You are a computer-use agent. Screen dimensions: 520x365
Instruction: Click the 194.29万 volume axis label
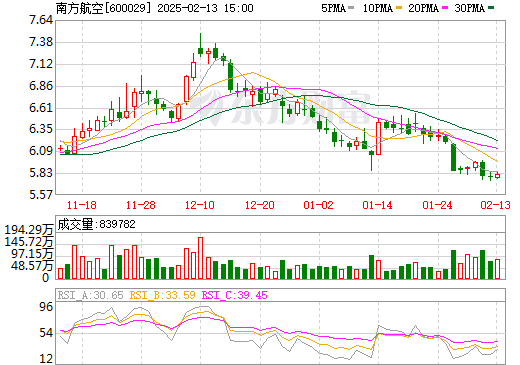(x=29, y=230)
